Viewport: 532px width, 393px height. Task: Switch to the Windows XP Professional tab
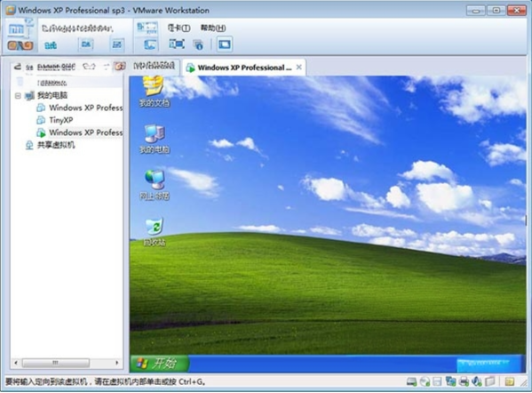point(244,68)
